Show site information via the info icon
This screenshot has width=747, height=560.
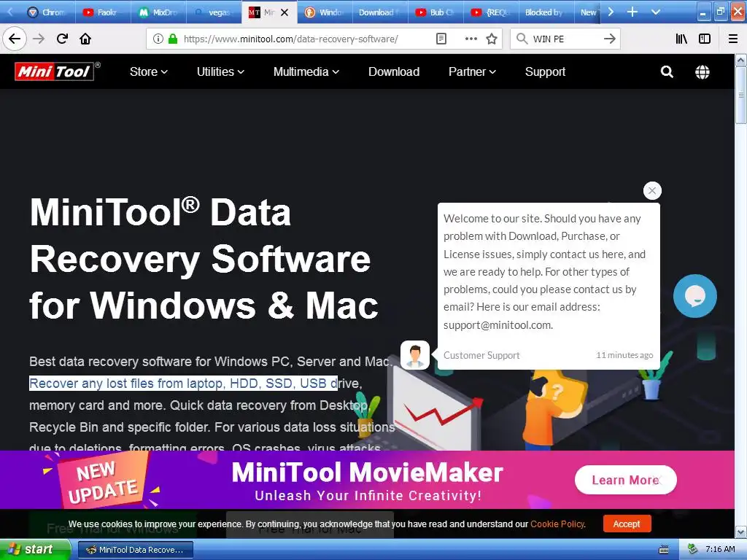pos(158,39)
